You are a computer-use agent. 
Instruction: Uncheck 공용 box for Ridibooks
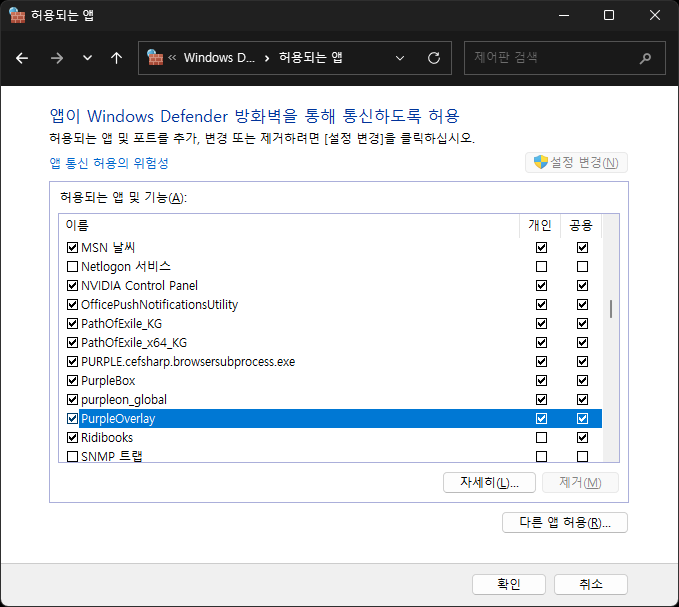click(582, 438)
